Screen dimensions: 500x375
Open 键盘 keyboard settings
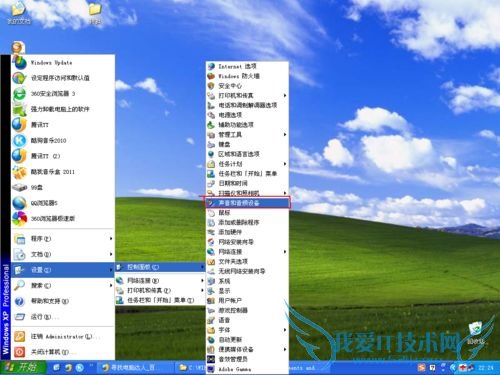(247, 144)
